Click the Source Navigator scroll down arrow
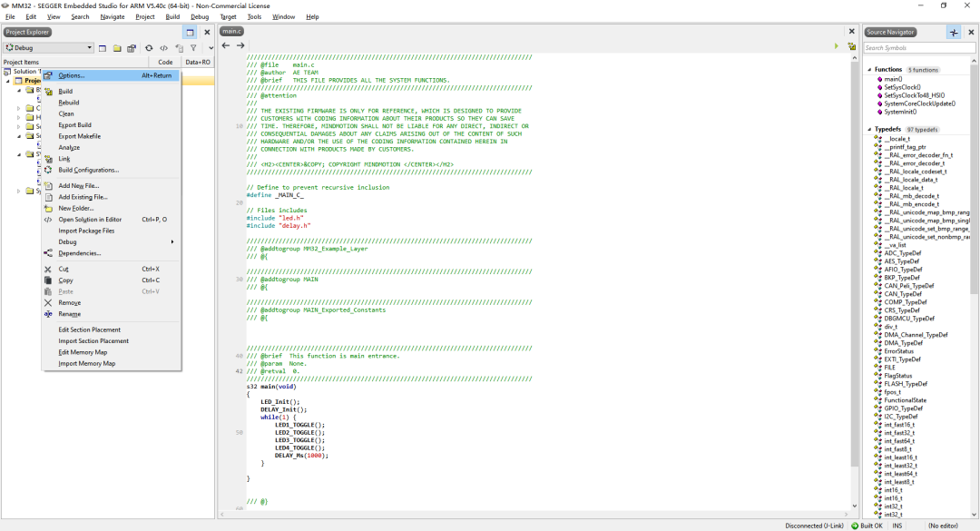 (974, 515)
